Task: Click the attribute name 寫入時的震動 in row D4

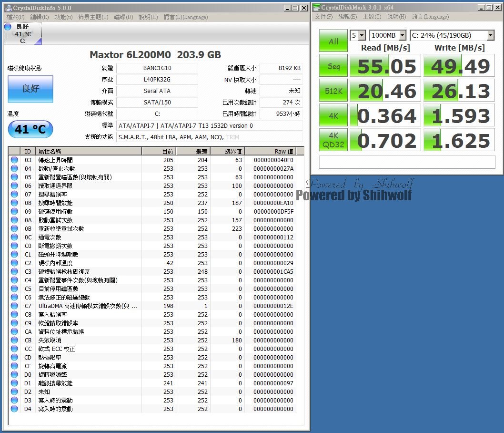Action: 56,409
